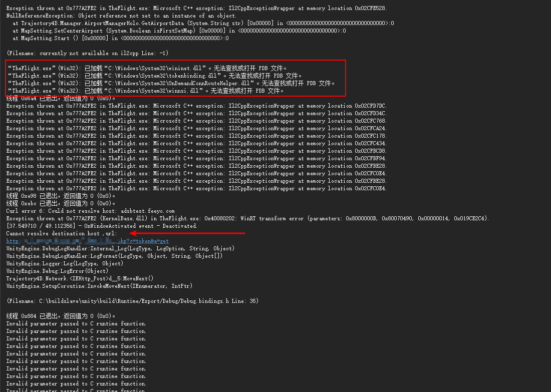Select exception line with location 0x02CFC178

tap(196, 136)
